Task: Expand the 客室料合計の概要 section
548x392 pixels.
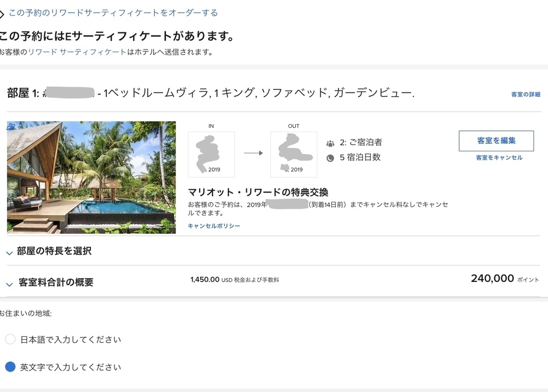Action: click(x=10, y=283)
